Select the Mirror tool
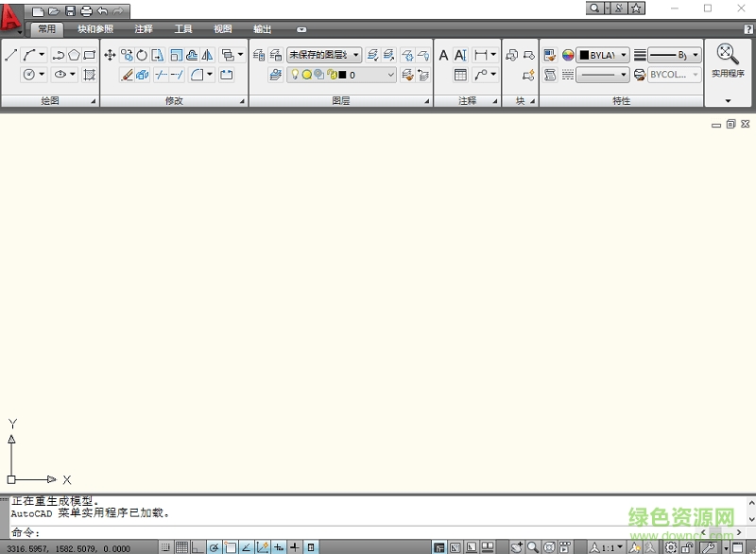Viewport: 756px width, 554px height. point(208,55)
